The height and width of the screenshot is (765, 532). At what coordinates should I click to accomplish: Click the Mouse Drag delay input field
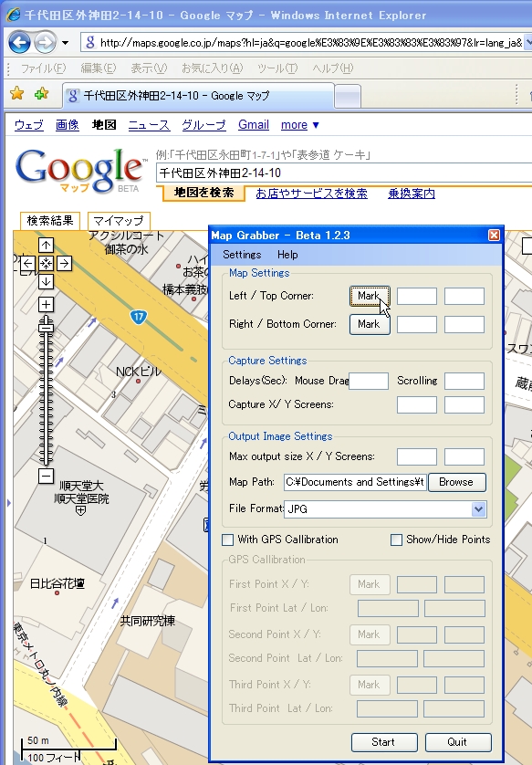click(x=369, y=381)
